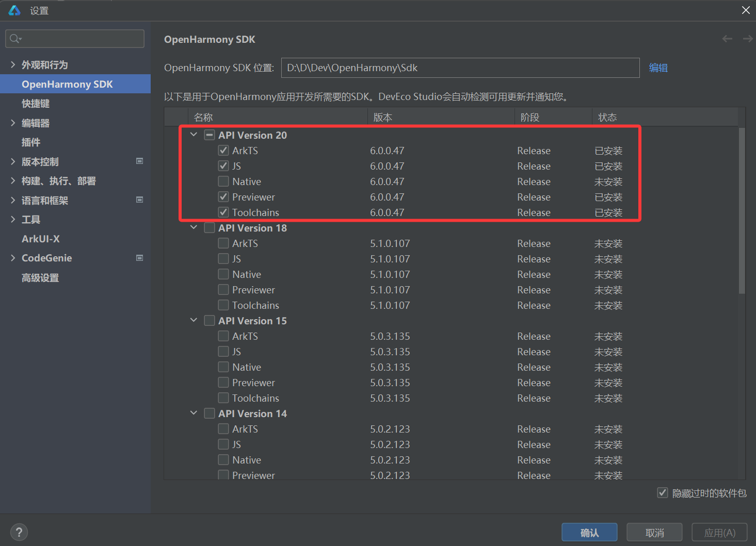Viewport: 756px width, 546px height.
Task: Check the API Version 18 group checkbox
Action: pyautogui.click(x=210, y=228)
